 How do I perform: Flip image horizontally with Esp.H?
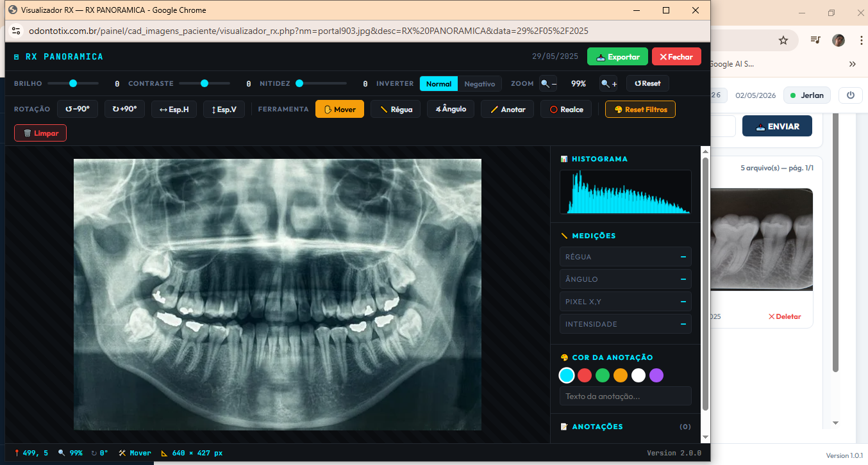point(174,110)
